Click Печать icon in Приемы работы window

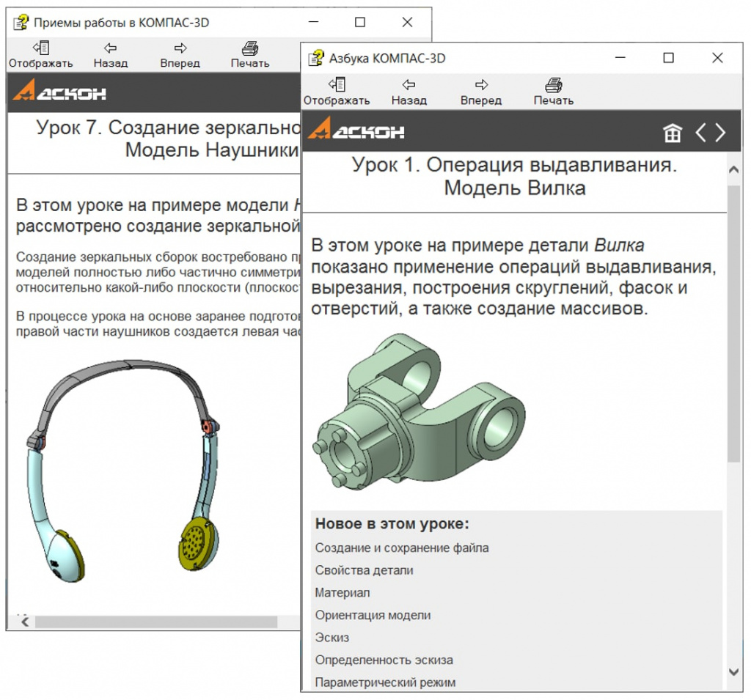249,49
